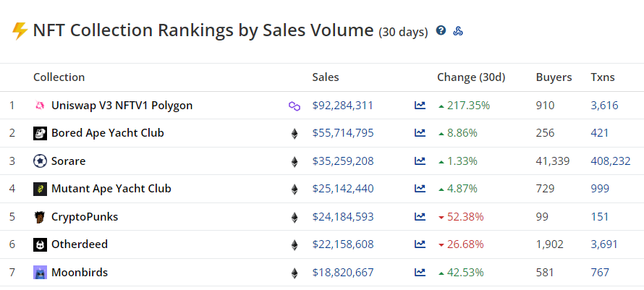Sort by the Change (30d) column header
The height and width of the screenshot is (290, 644).
471,77
